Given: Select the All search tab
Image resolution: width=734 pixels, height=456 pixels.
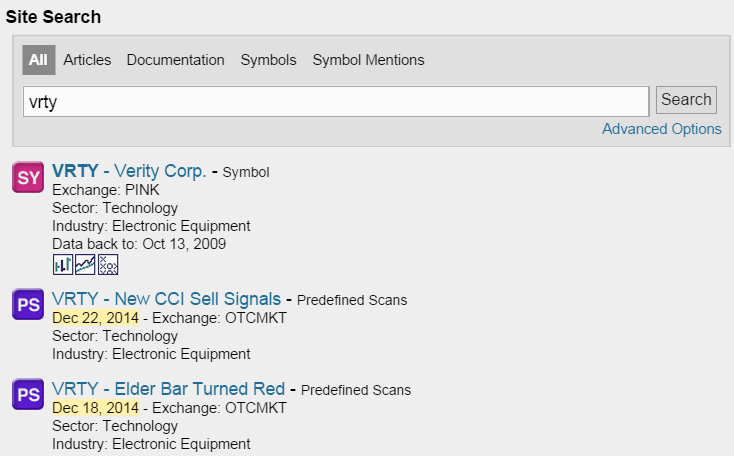Looking at the screenshot, I should (38, 60).
